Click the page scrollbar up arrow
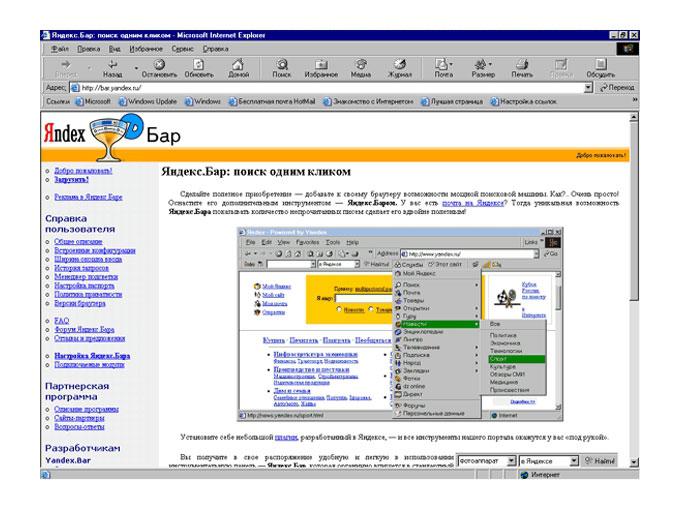The image size is (680, 510). click(x=634, y=117)
